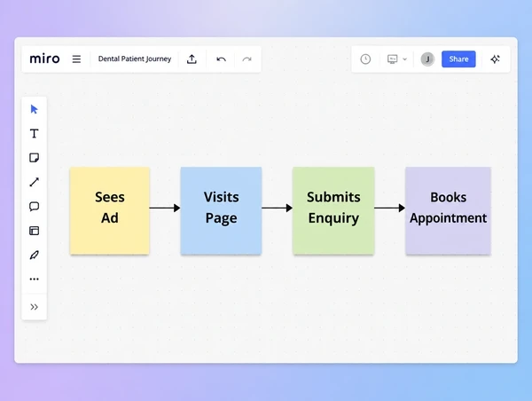Select arrow between Submits Enquiry and Books Appointment

pyautogui.click(x=390, y=208)
